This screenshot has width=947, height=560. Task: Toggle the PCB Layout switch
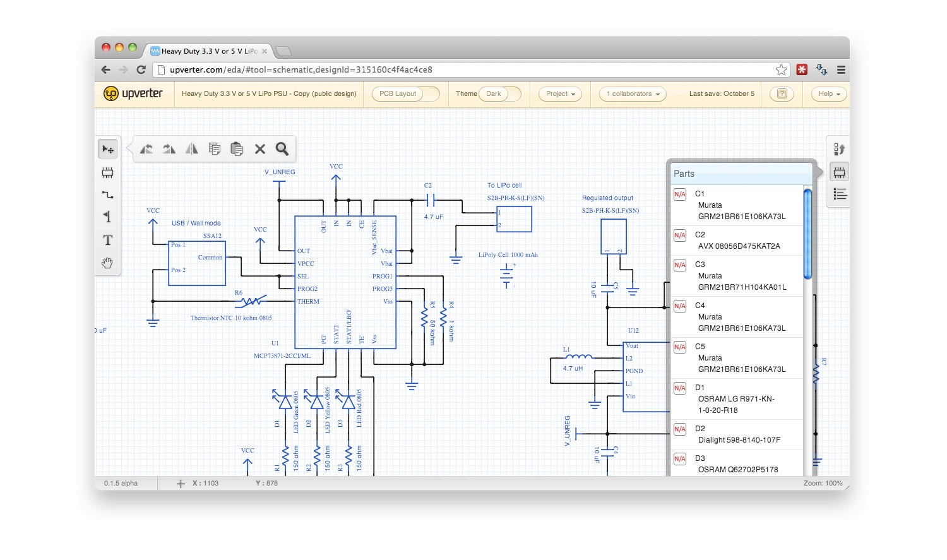click(x=405, y=93)
